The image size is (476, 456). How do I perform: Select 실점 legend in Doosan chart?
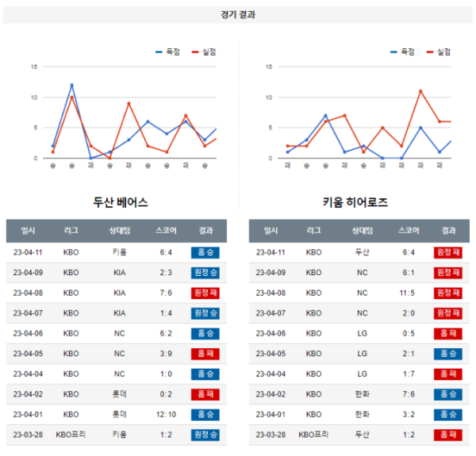tap(204, 52)
